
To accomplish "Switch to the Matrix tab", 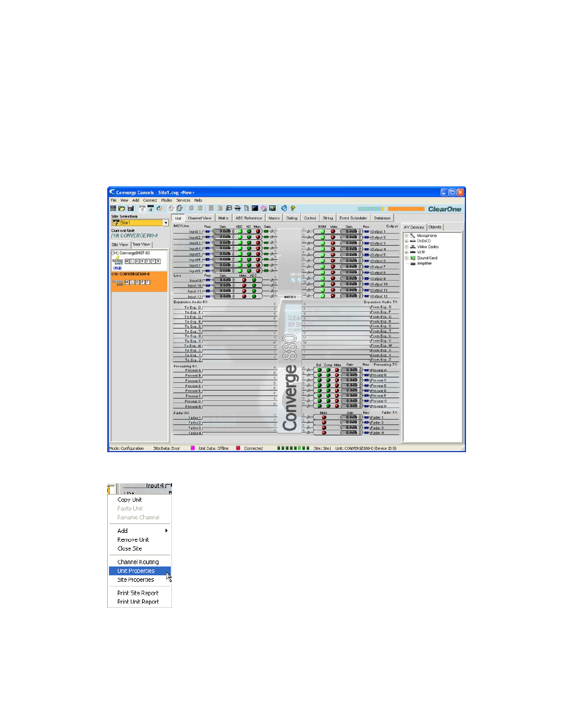I will [223, 218].
